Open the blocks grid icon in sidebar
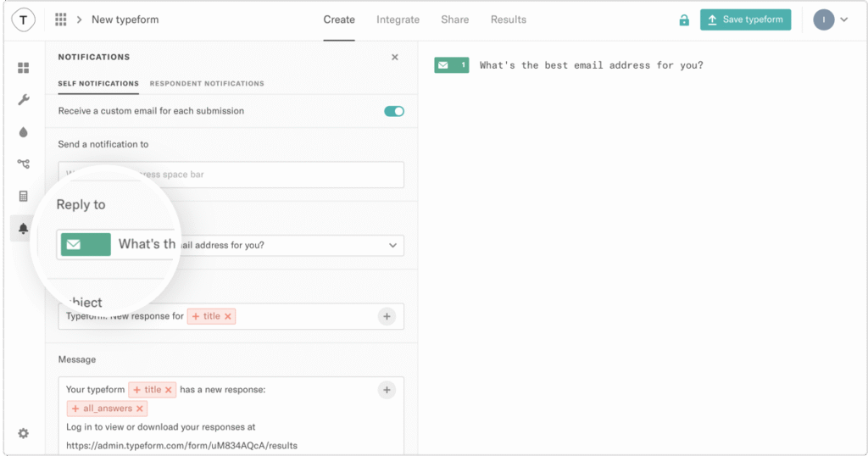 23,68
